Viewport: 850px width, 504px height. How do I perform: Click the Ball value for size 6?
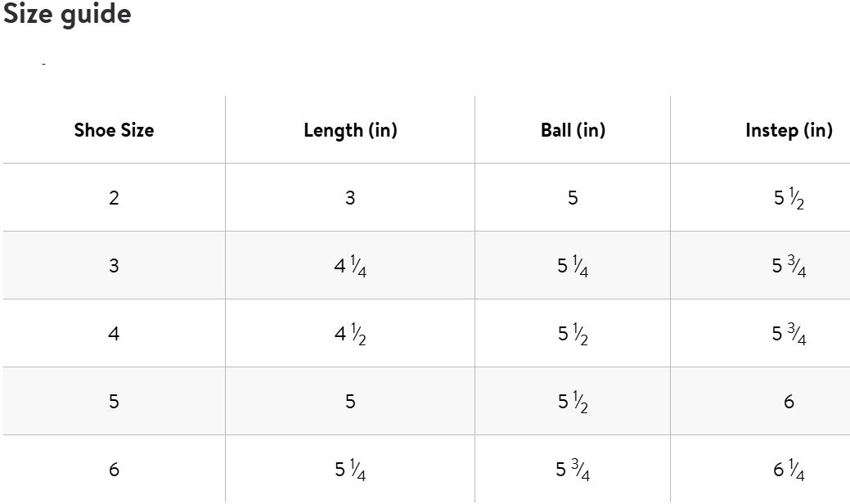pos(573,470)
